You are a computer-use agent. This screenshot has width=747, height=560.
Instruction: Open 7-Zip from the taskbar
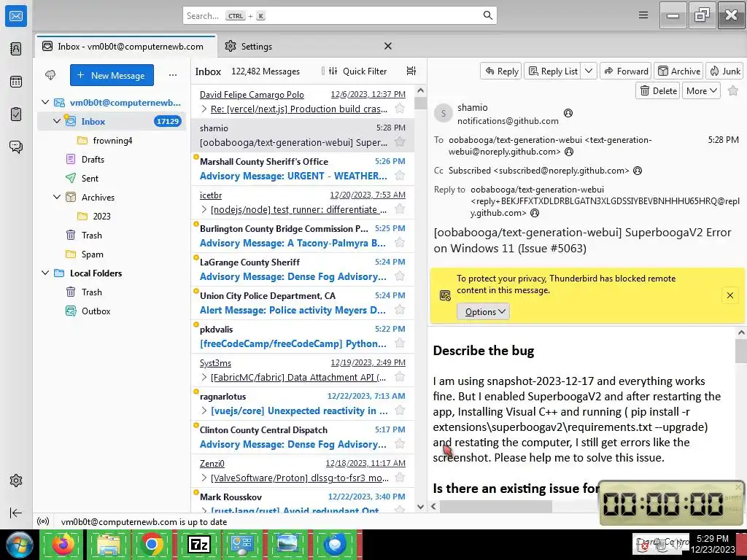[199, 544]
